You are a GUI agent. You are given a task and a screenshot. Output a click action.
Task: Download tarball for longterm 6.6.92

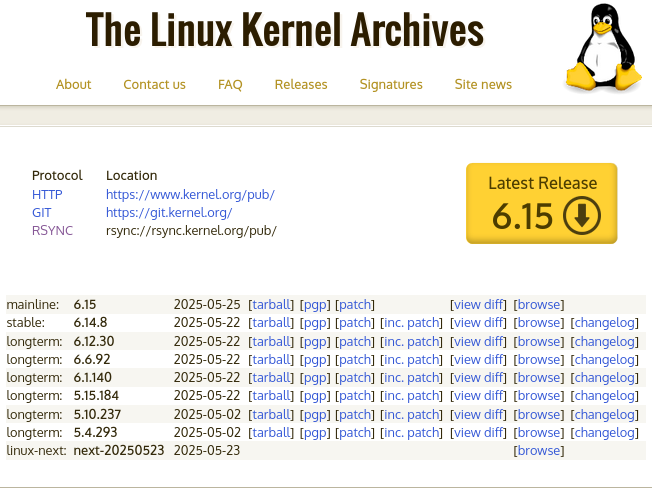point(271,360)
